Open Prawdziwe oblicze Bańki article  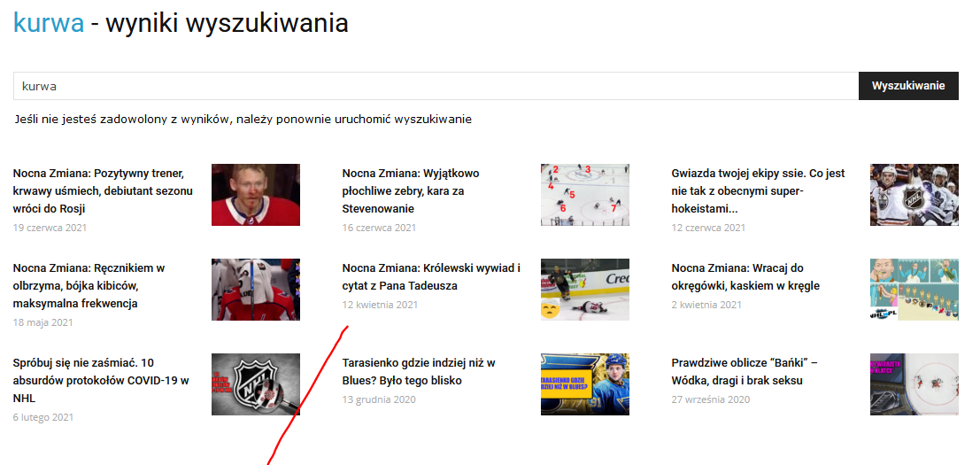(745, 371)
